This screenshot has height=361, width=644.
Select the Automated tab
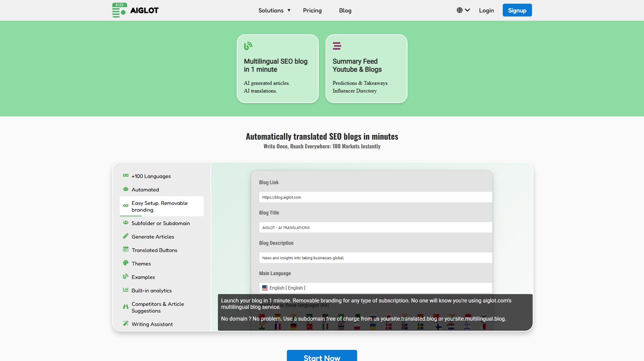tap(162, 189)
